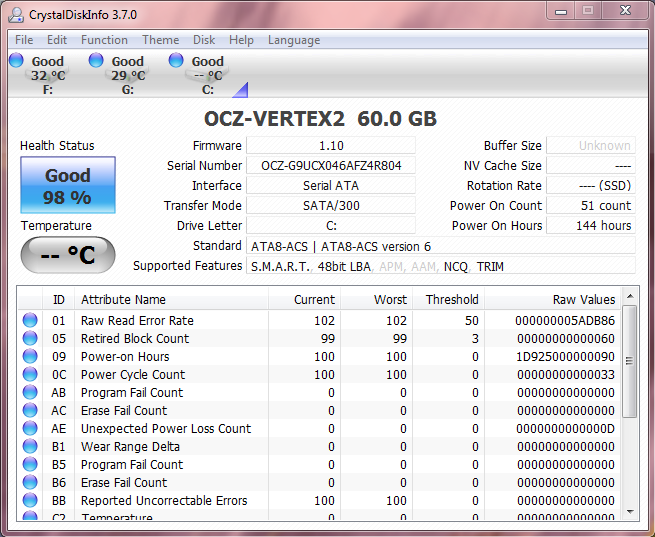This screenshot has width=655, height=537.
Task: Click status orb for Raw Read Error Rate
Action: pyautogui.click(x=30, y=321)
